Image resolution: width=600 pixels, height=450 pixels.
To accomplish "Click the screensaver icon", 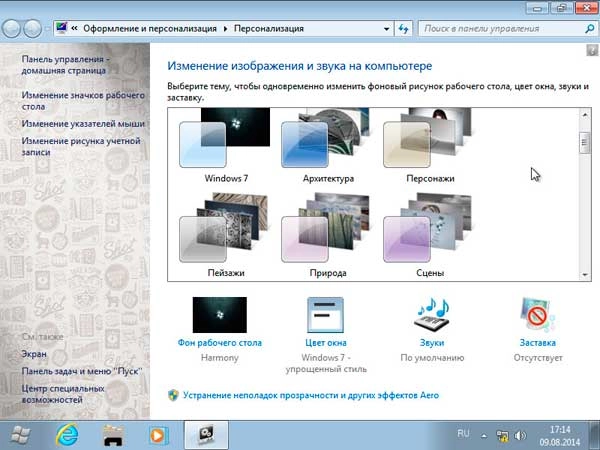I will click(538, 315).
